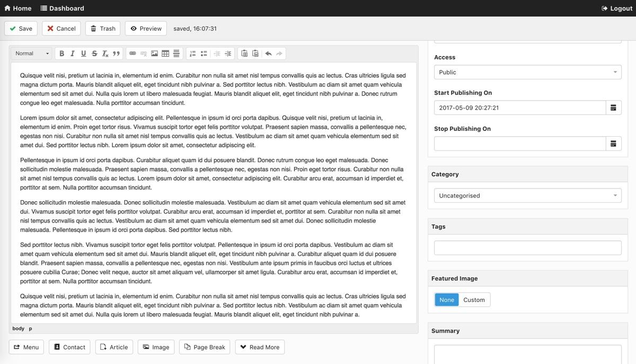Open the Access dropdown set to Public
This screenshot has height=364, width=636.
coord(528,72)
